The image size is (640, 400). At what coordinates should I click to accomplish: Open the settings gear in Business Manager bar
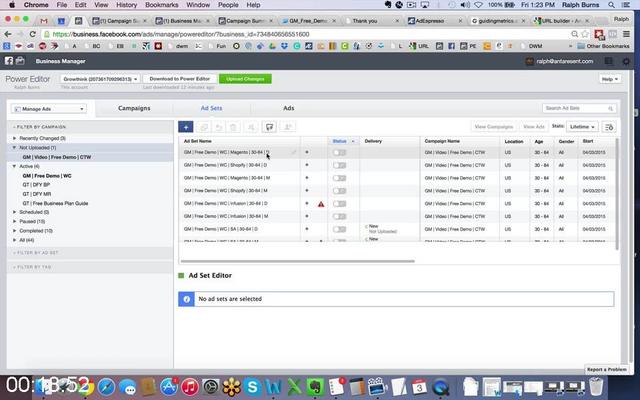(x=626, y=61)
